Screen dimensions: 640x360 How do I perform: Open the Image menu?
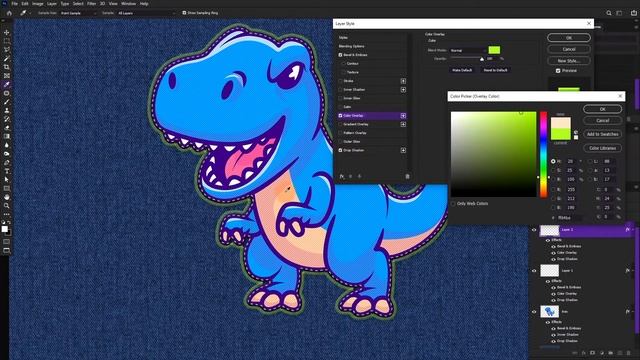point(38,4)
